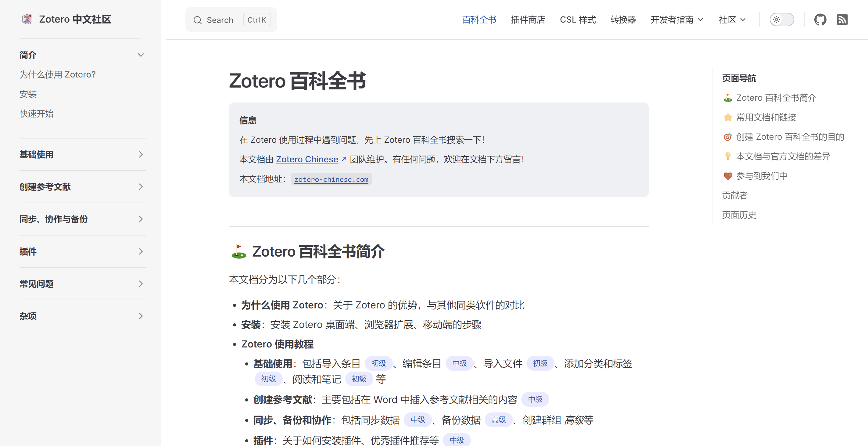This screenshot has width=868, height=446.
Task: Open the RSS feed icon
Action: tap(842, 20)
